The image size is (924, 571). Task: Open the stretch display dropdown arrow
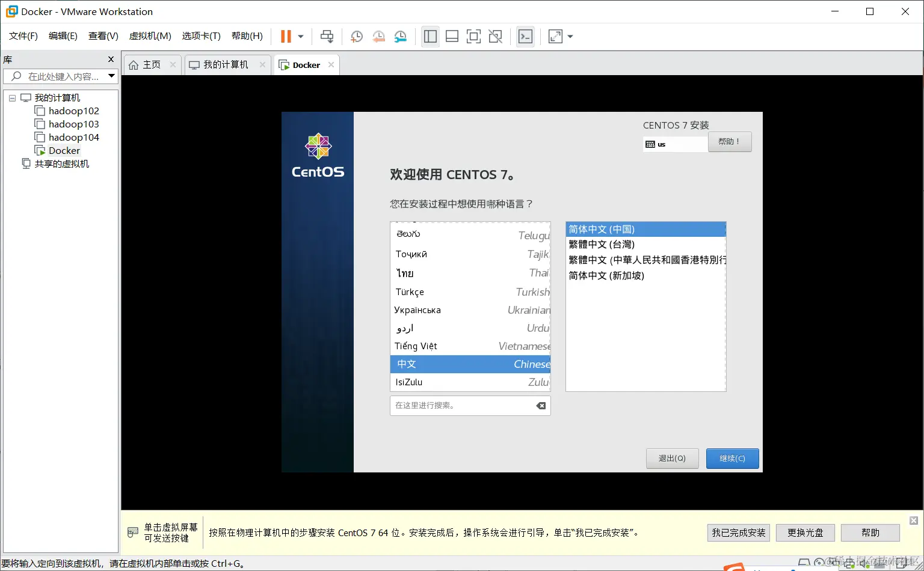point(570,37)
